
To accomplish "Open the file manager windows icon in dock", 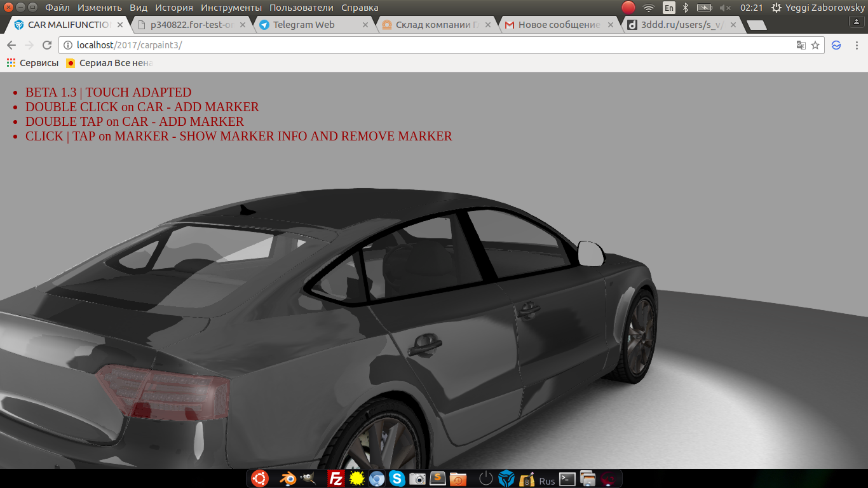I will [x=588, y=479].
